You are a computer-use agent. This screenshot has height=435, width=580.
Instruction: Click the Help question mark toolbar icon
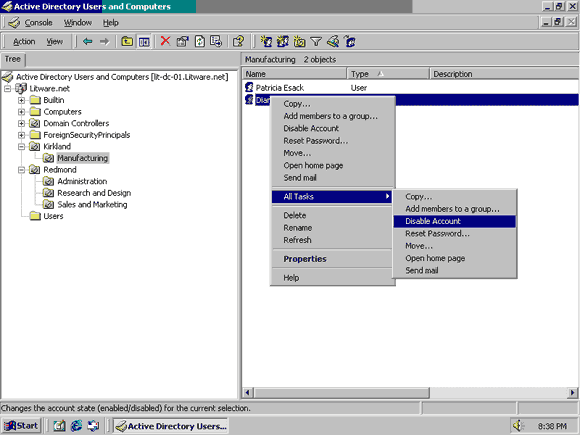click(x=239, y=41)
